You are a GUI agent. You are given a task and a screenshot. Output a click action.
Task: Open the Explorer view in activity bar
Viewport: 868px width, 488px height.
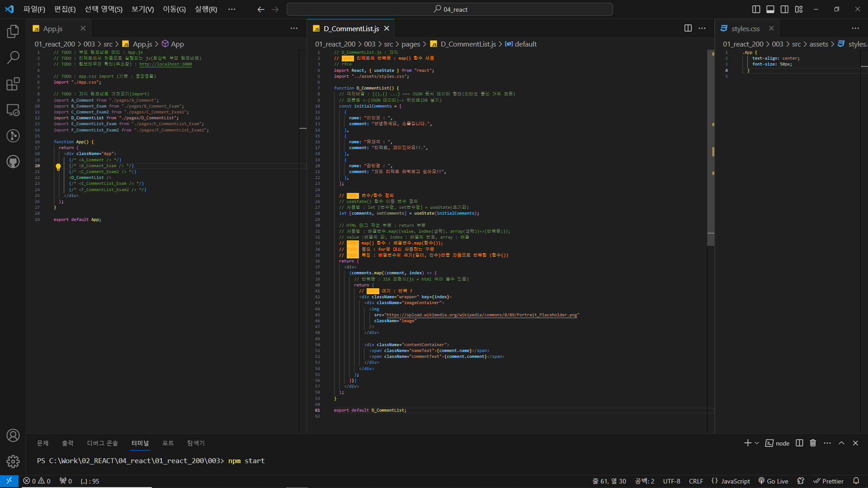13,32
